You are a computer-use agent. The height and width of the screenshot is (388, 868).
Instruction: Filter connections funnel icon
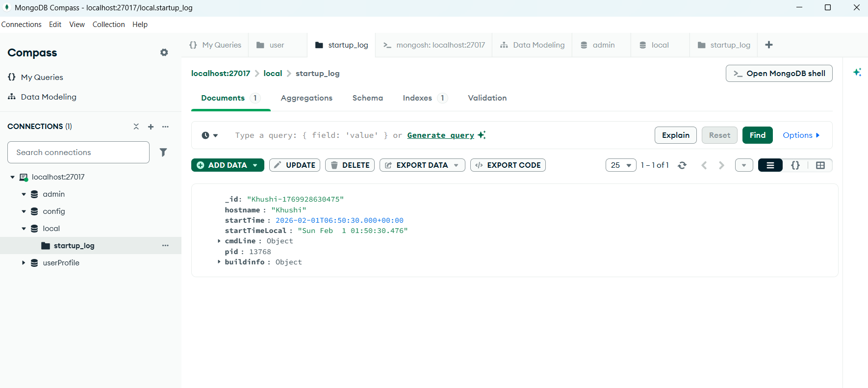point(163,153)
